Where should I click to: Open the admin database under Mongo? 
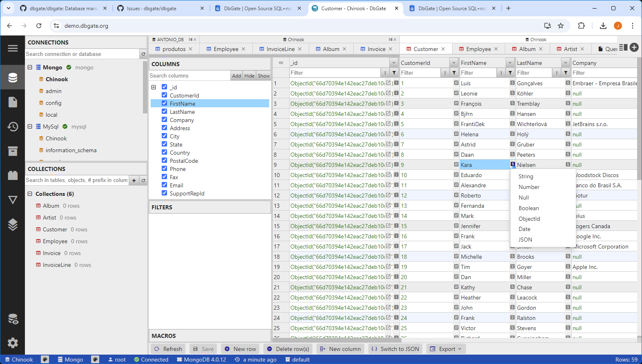coord(53,91)
